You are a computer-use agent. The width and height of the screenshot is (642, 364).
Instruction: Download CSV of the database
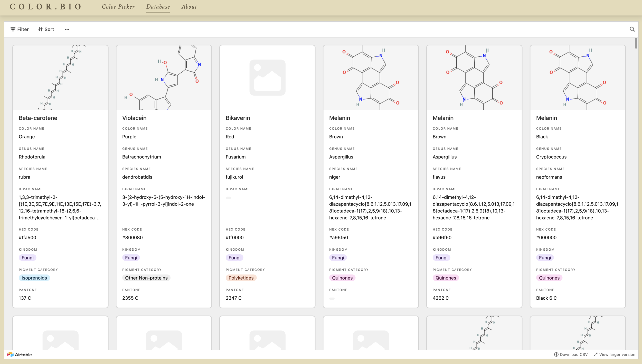(x=571, y=355)
